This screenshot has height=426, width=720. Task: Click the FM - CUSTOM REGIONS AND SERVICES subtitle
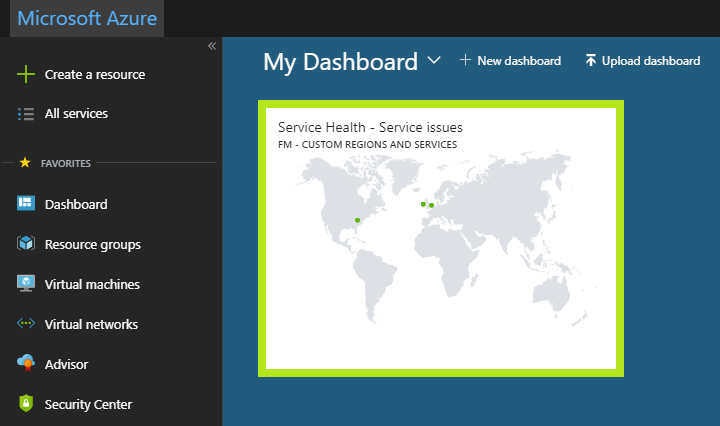[x=367, y=145]
